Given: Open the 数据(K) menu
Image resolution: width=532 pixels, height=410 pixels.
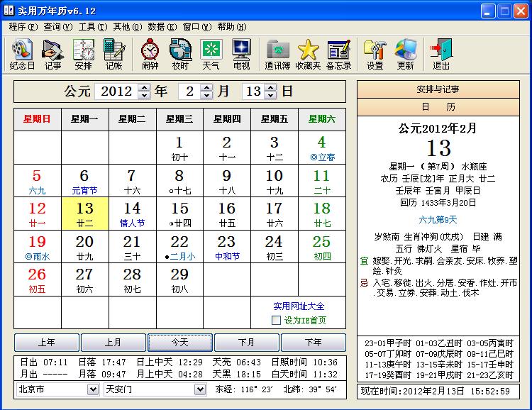Looking at the screenshot, I should (x=162, y=26).
